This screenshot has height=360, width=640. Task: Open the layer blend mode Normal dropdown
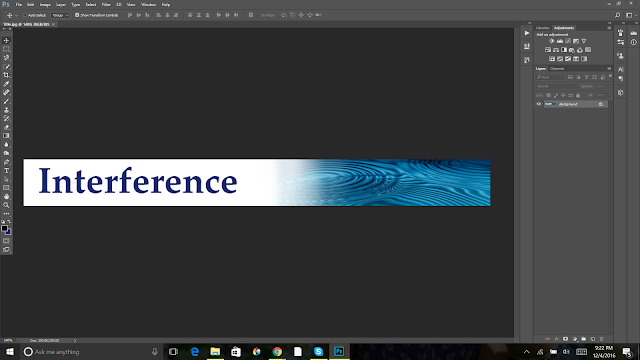[556, 86]
